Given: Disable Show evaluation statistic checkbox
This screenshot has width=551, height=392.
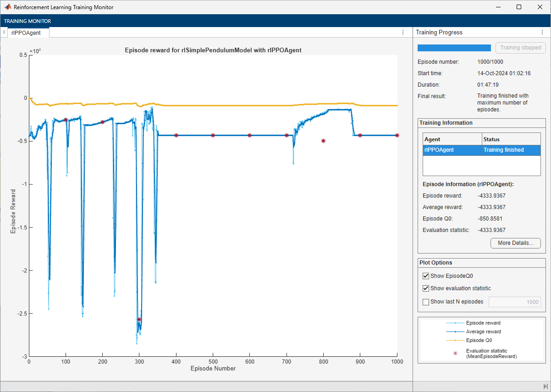Looking at the screenshot, I should [426, 288].
